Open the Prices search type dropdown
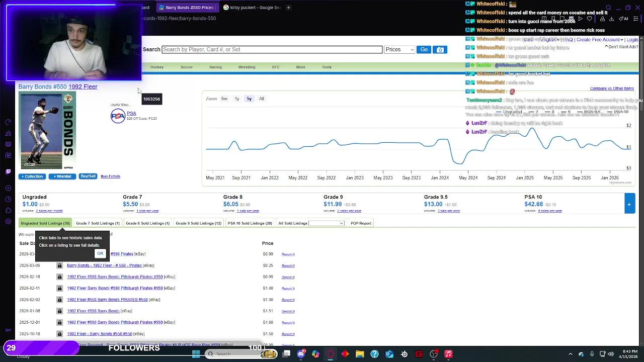 [x=399, y=49]
